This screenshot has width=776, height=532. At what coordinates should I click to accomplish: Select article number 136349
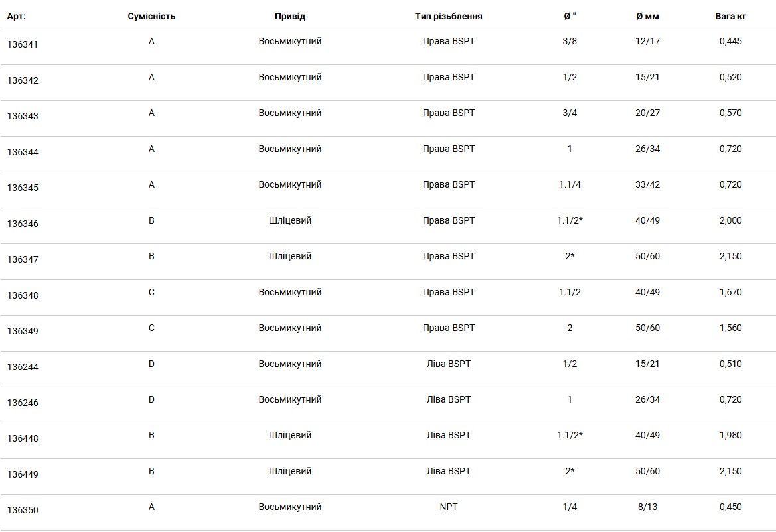(x=23, y=331)
